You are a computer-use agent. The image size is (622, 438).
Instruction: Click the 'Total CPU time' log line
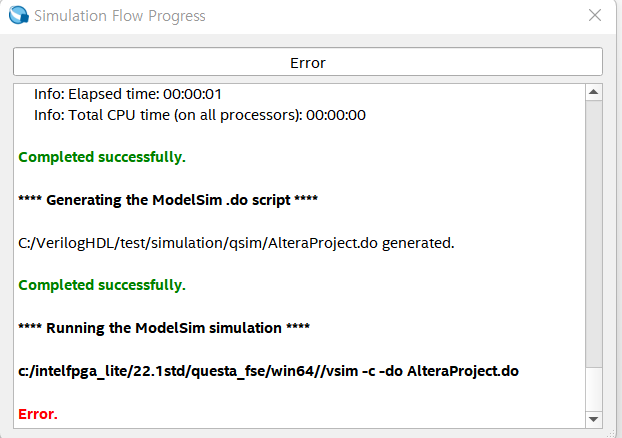click(199, 115)
